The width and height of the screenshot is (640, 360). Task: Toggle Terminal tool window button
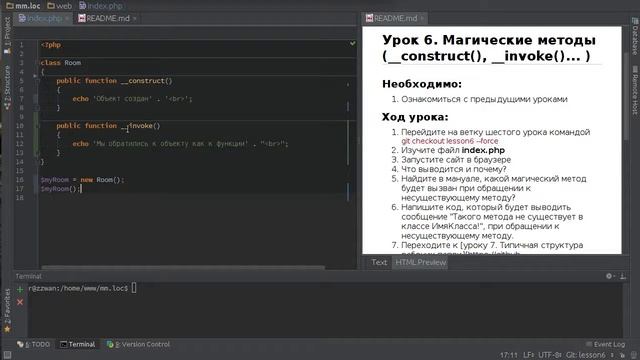pyautogui.click(x=78, y=344)
